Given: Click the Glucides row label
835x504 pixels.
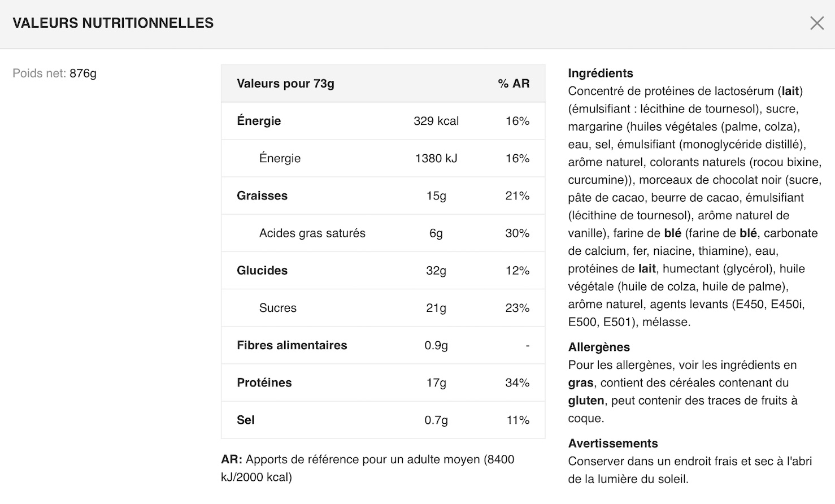Looking at the screenshot, I should click(x=262, y=270).
